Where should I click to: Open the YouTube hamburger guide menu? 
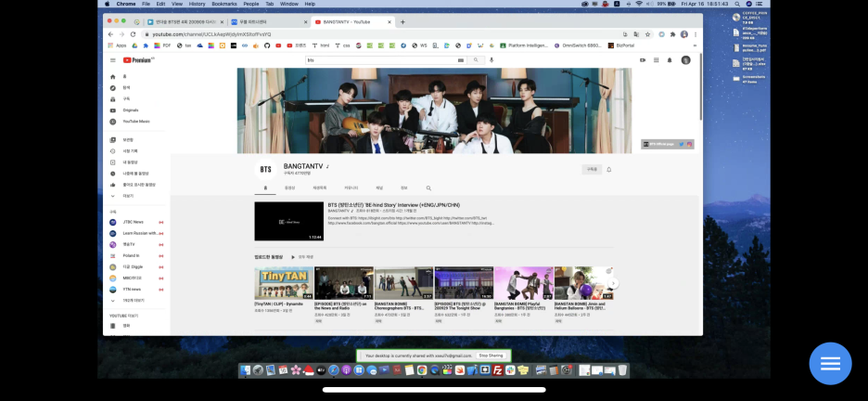point(113,60)
